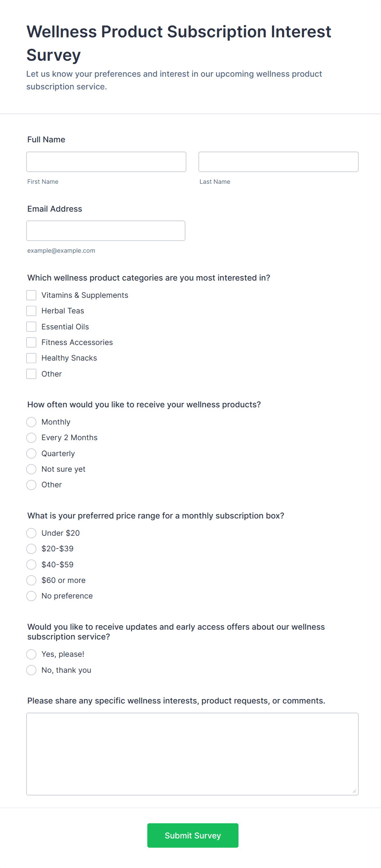Select the Not sure yet option

(x=31, y=469)
